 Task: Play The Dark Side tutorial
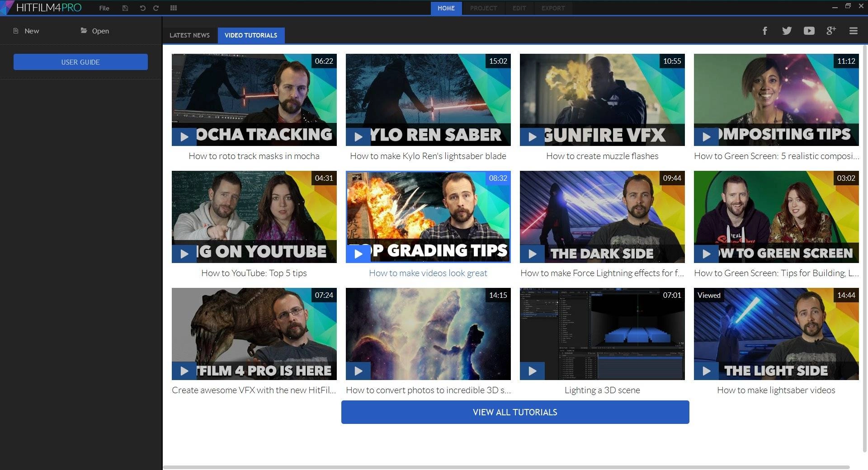pyautogui.click(x=532, y=254)
